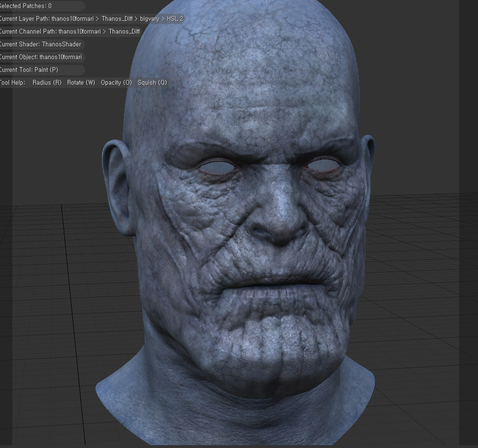This screenshot has width=478, height=448.
Task: Click 'Current Shader: ThanosShader' text
Action: tap(40, 44)
